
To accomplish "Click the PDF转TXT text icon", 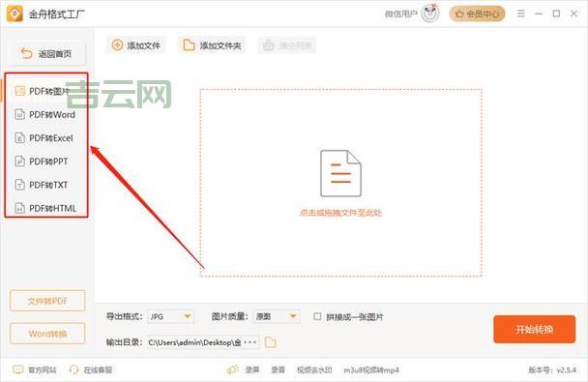I will click(x=19, y=185).
